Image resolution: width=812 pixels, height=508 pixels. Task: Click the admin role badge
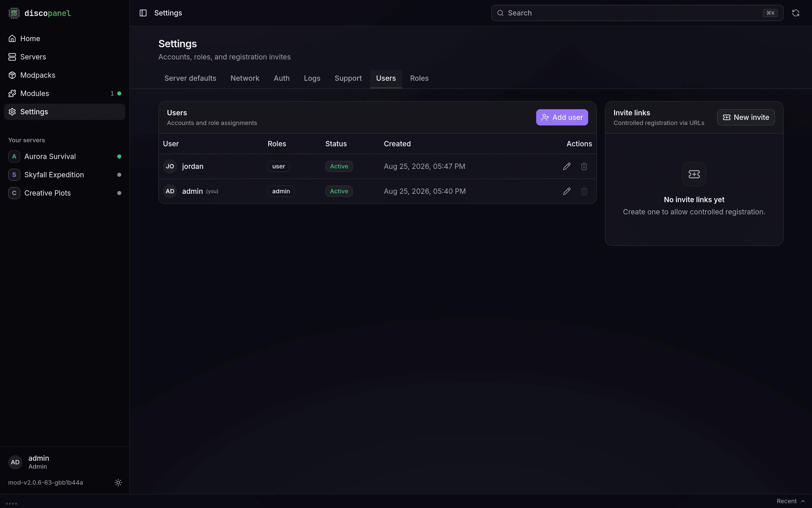[281, 191]
